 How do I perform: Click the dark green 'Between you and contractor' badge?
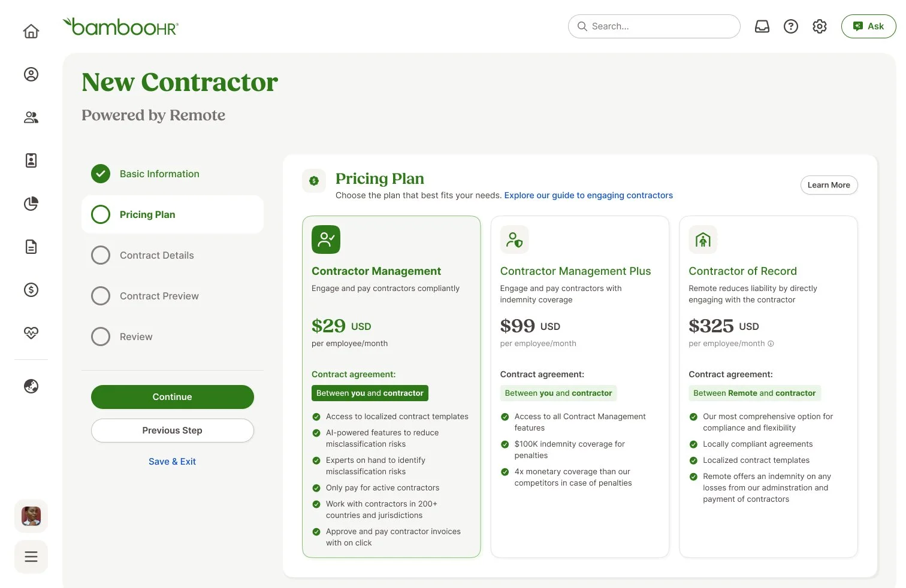tap(370, 393)
